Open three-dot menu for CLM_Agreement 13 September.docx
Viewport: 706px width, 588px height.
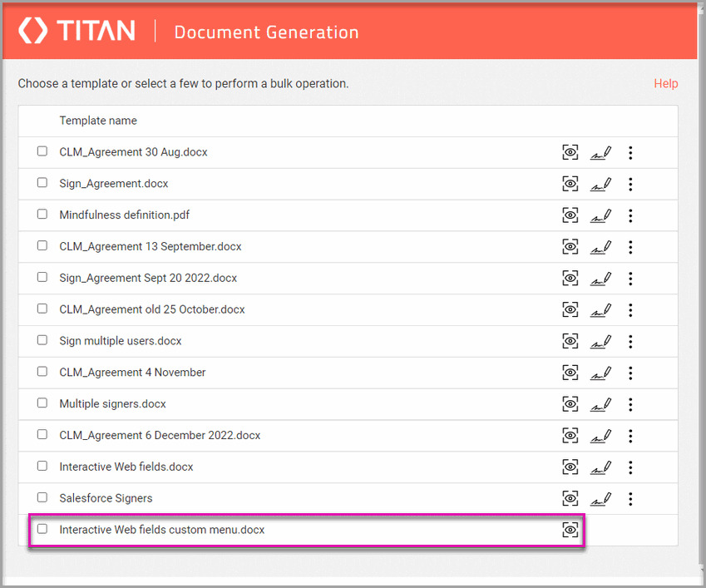(630, 248)
